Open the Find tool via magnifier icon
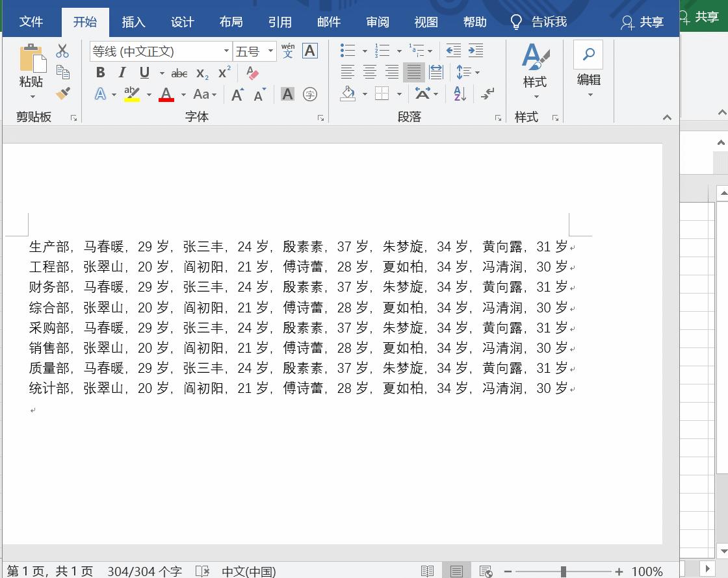 tap(588, 54)
